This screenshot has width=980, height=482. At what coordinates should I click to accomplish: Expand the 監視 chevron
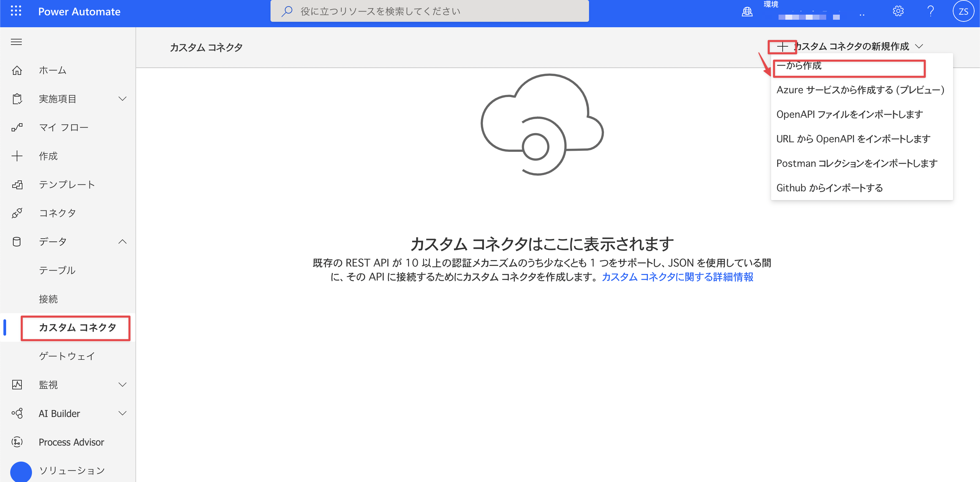(x=122, y=385)
